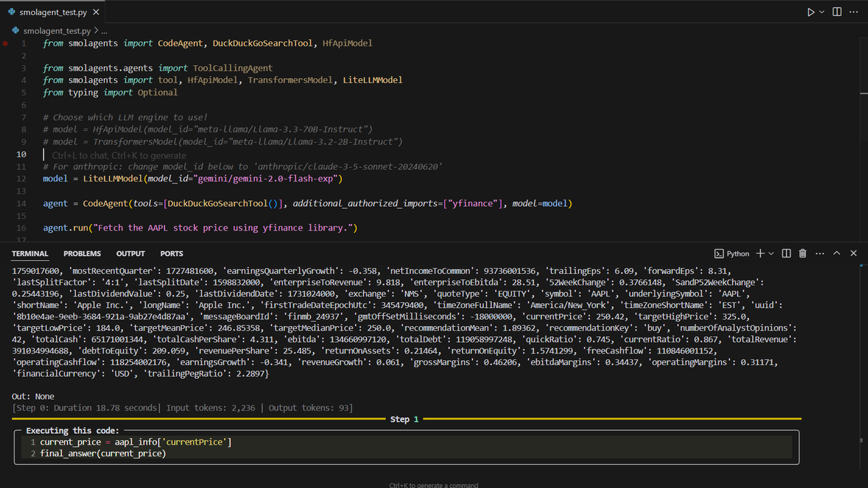Close the smolagent_test.py editor tab
This screenshot has width=868, height=488.
96,13
